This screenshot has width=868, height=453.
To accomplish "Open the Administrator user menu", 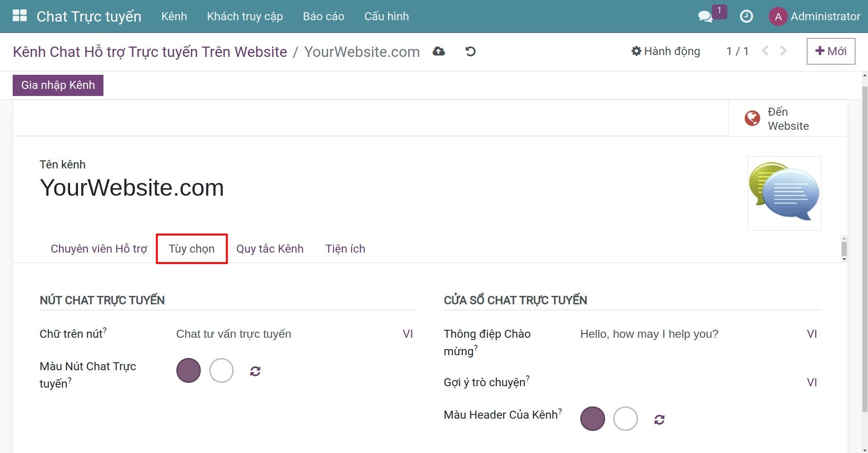I will 815,16.
